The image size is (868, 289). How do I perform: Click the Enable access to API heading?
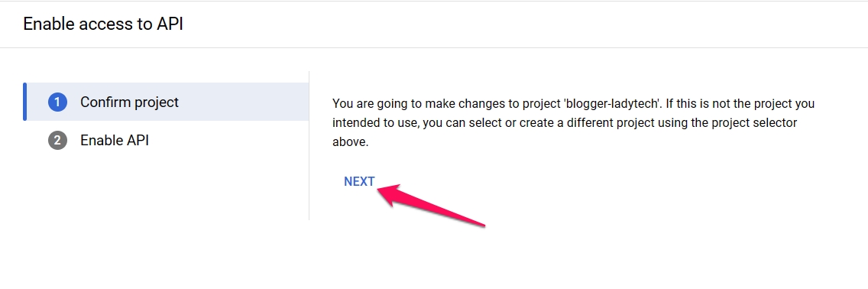coord(103,24)
